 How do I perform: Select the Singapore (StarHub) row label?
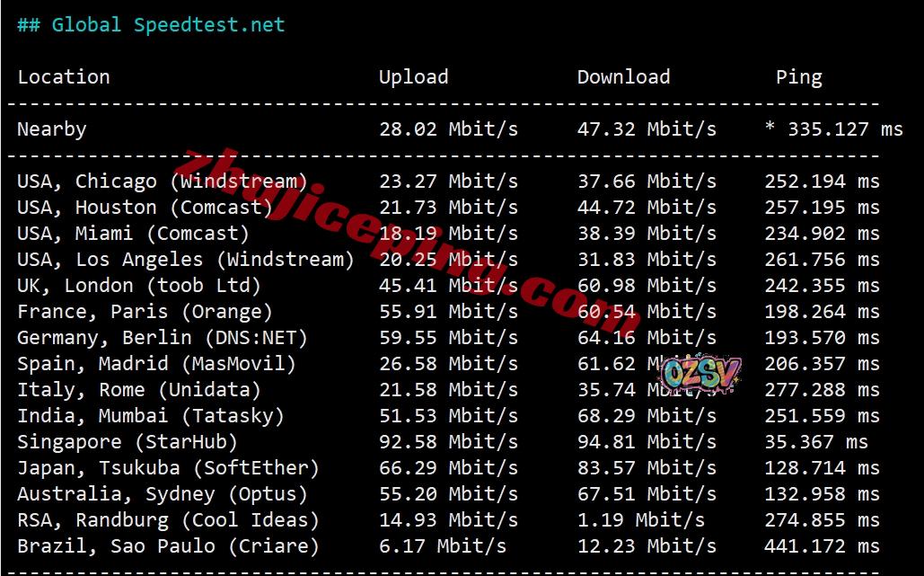click(x=128, y=441)
